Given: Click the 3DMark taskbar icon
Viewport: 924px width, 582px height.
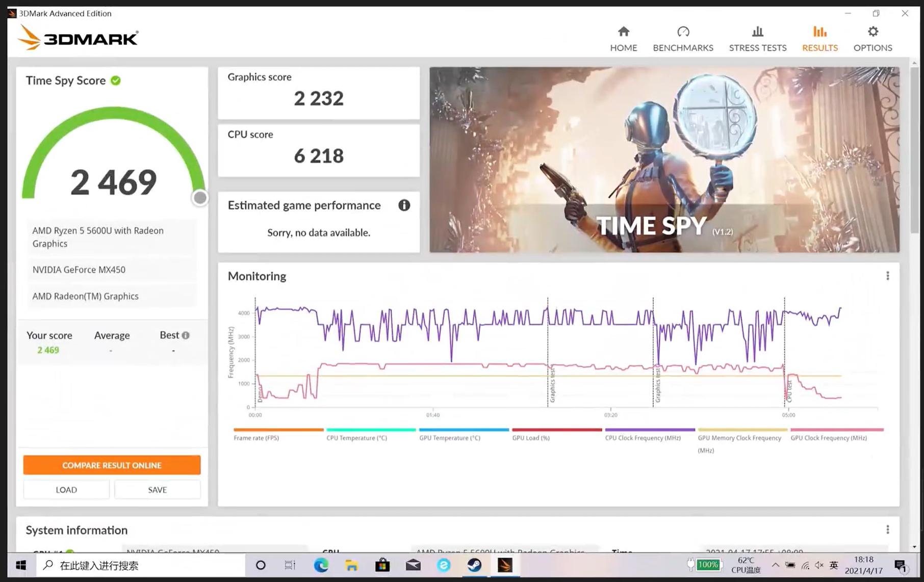Looking at the screenshot, I should (505, 565).
